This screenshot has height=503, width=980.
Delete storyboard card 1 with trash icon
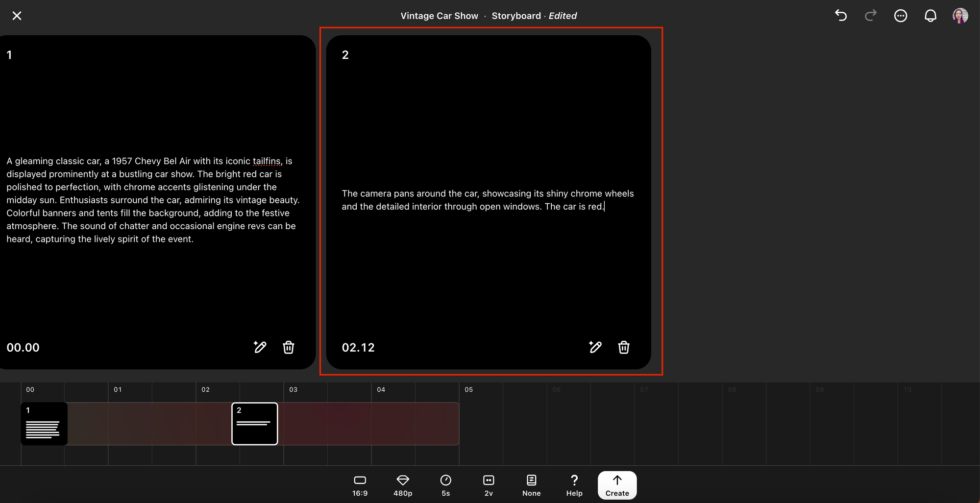pyautogui.click(x=289, y=347)
